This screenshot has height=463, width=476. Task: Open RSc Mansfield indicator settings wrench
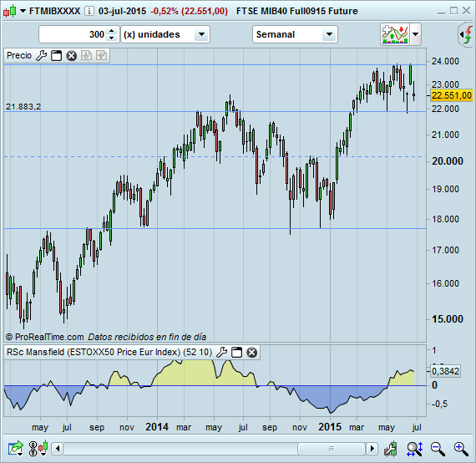(221, 353)
